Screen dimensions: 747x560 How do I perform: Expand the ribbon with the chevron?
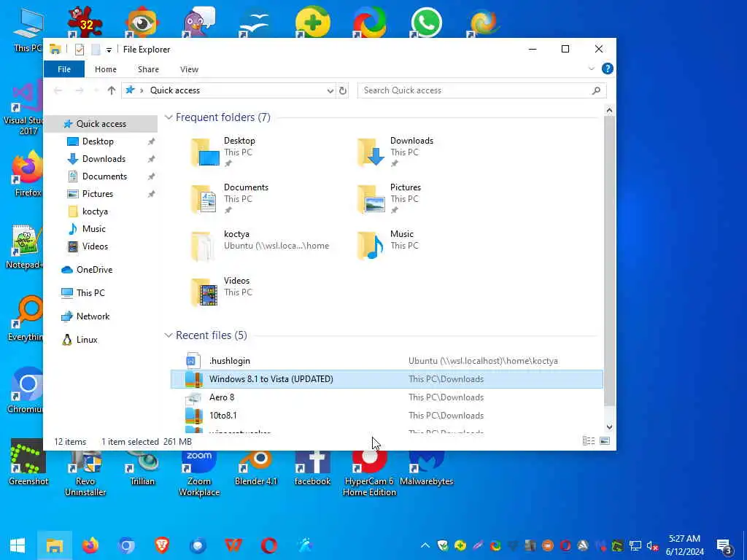pyautogui.click(x=591, y=69)
